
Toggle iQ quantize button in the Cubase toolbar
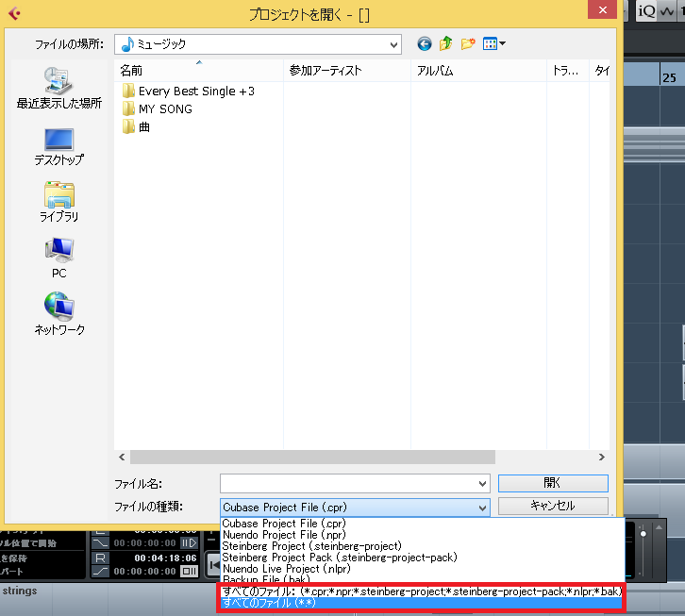click(645, 10)
